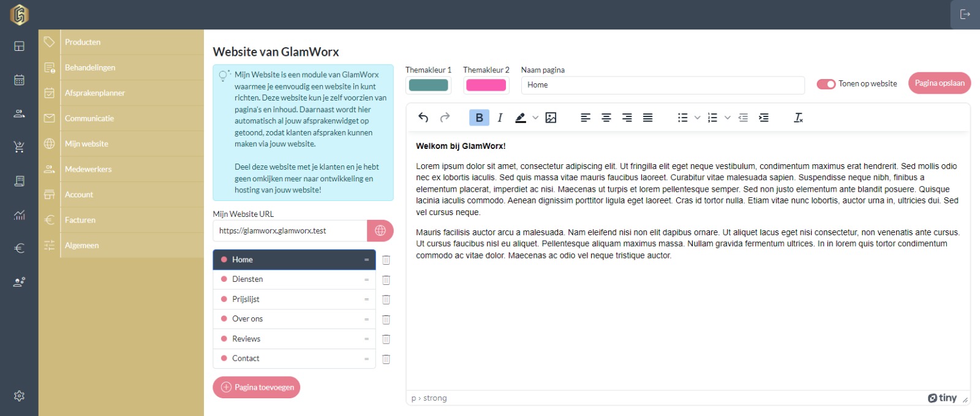The height and width of the screenshot is (416, 980).
Task: Center-align the text in editor
Action: (606, 118)
